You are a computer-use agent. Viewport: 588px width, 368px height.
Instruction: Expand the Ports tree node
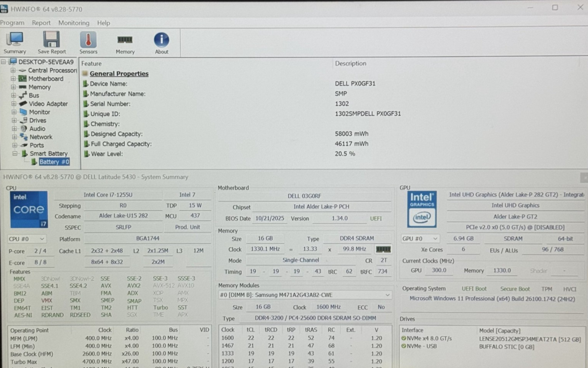tap(15, 145)
